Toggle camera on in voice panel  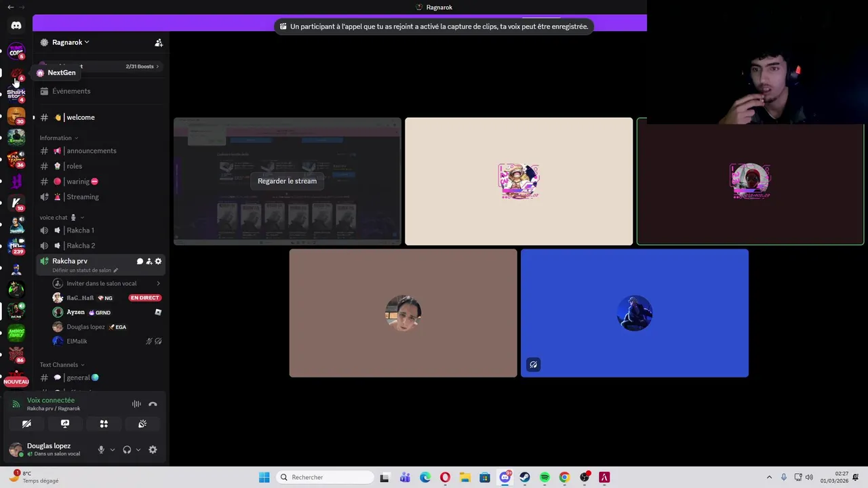pos(26,424)
